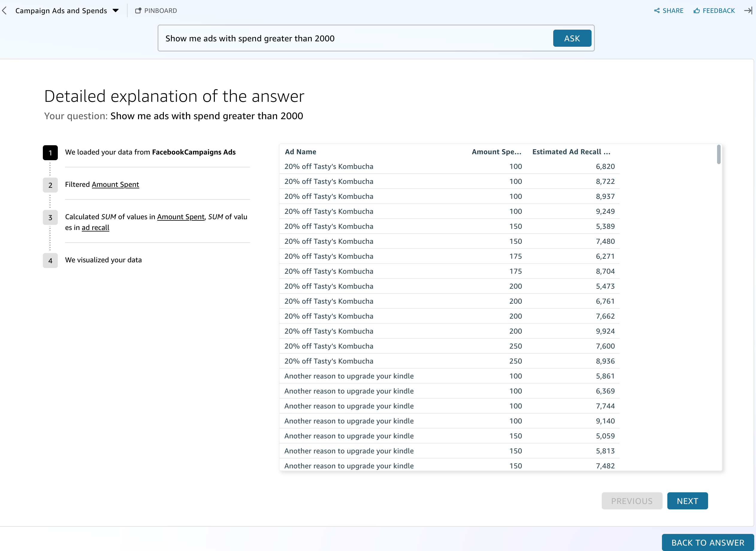Open the ad recall link in step 3
The image size is (756, 551).
click(x=96, y=228)
